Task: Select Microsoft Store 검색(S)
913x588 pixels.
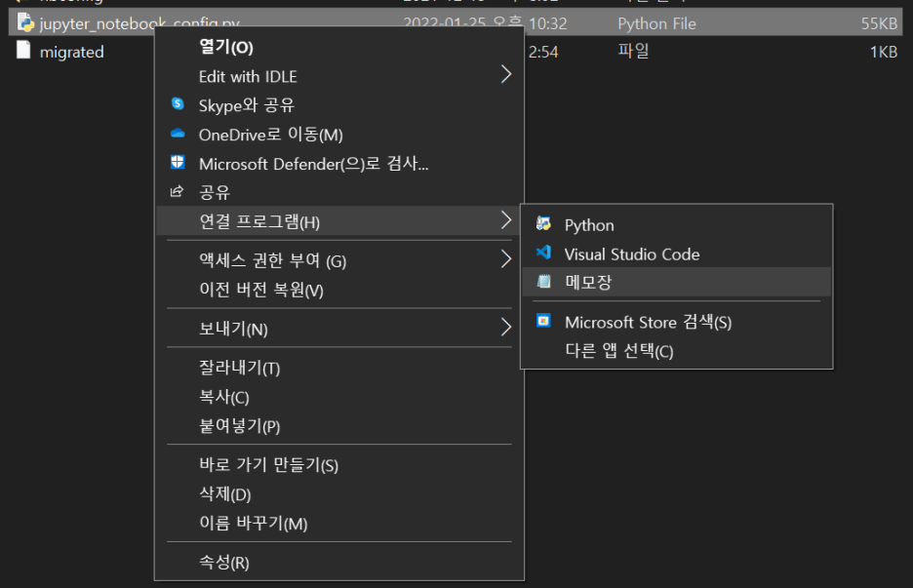Action: (x=677, y=322)
